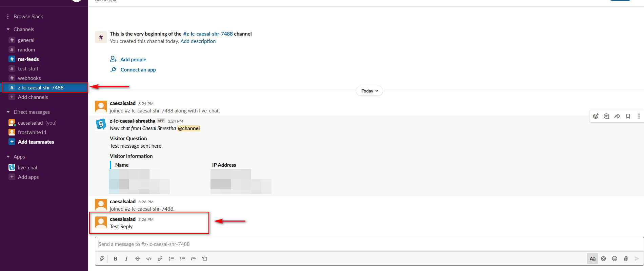
Task: Click the 3:24 PM timestamp of the app message
Action: [175, 121]
